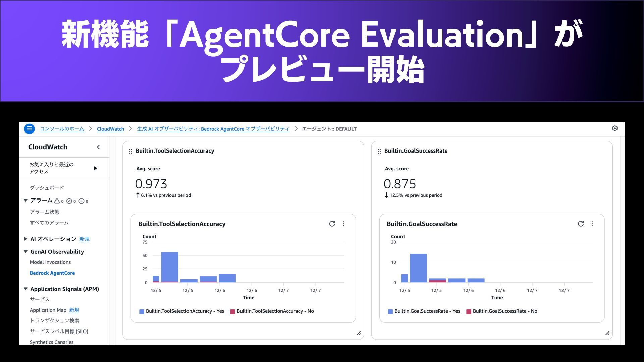This screenshot has height=362, width=644.
Task: Expand the AI オペレーション section
Action: (x=25, y=239)
